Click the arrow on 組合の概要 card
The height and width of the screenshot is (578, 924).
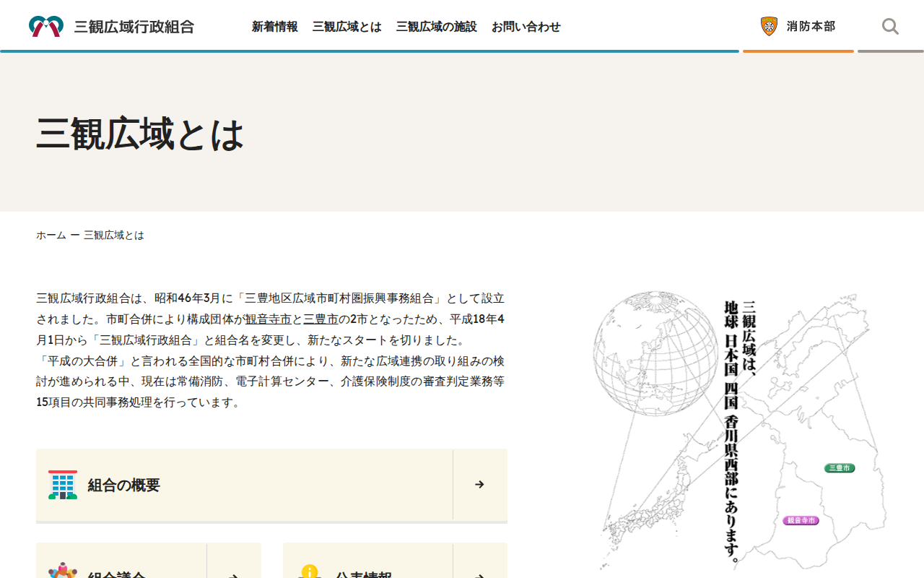tap(479, 485)
